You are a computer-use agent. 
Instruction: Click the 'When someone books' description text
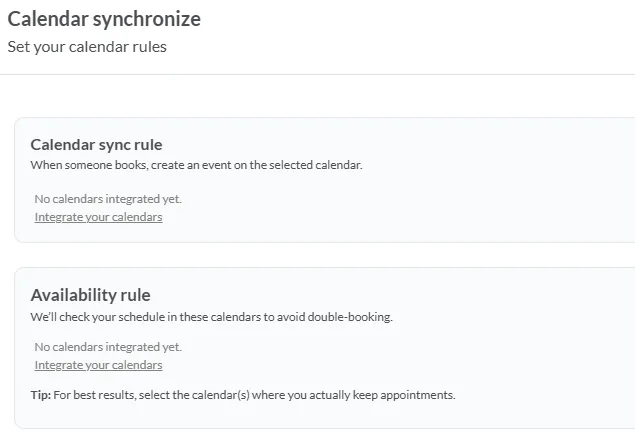click(196, 165)
